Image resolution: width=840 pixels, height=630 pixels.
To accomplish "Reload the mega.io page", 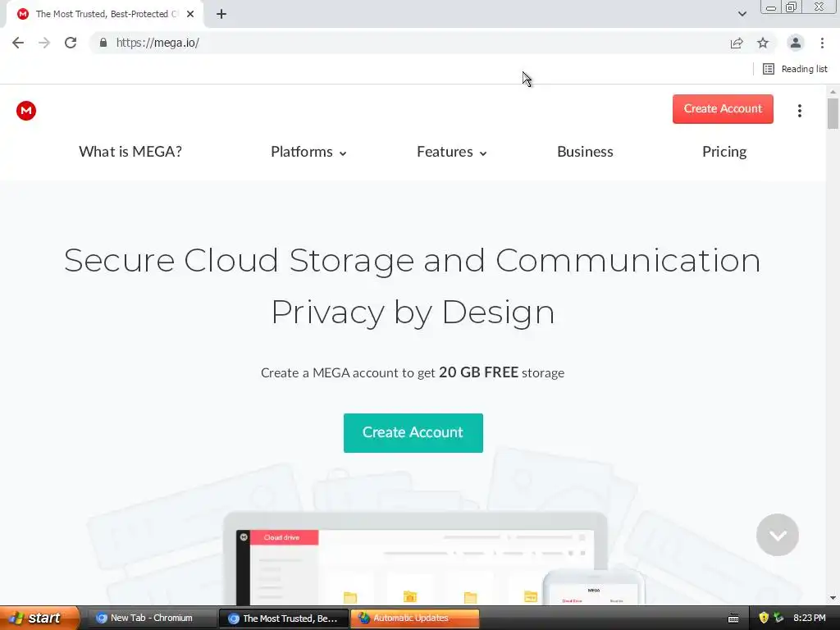I will coord(71,43).
